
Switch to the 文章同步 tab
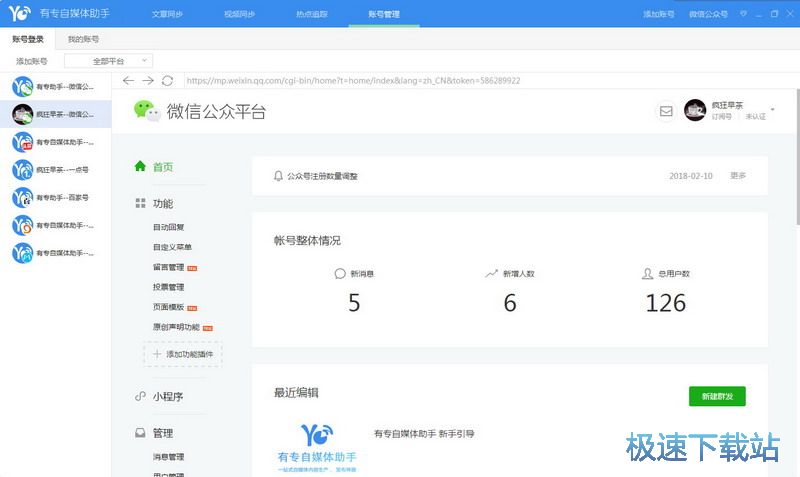167,14
